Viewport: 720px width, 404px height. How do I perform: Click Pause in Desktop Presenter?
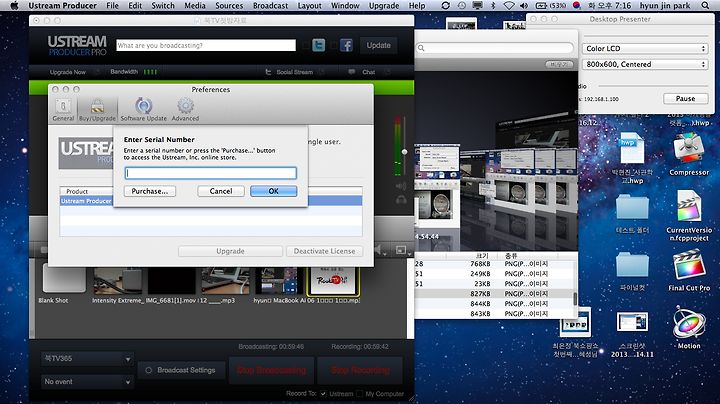coord(685,99)
